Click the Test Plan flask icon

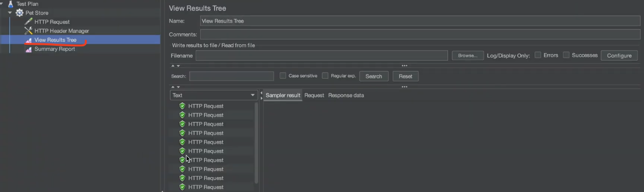[x=10, y=3]
